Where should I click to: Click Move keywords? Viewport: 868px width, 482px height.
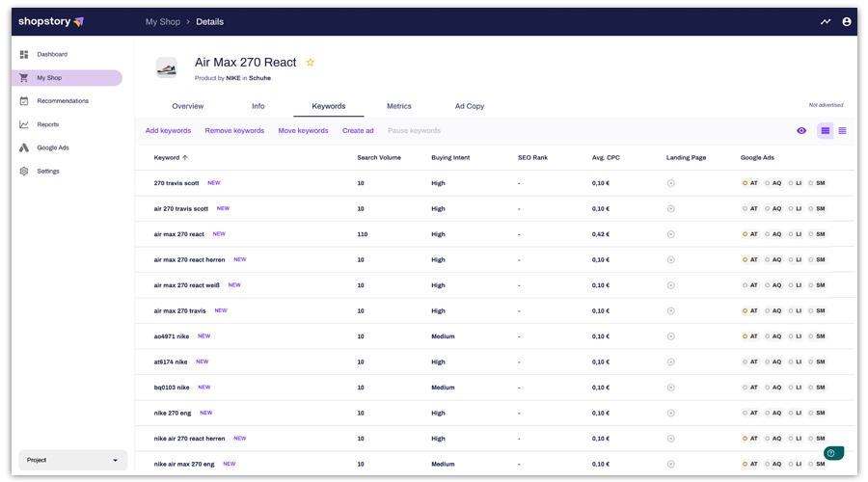click(x=304, y=130)
